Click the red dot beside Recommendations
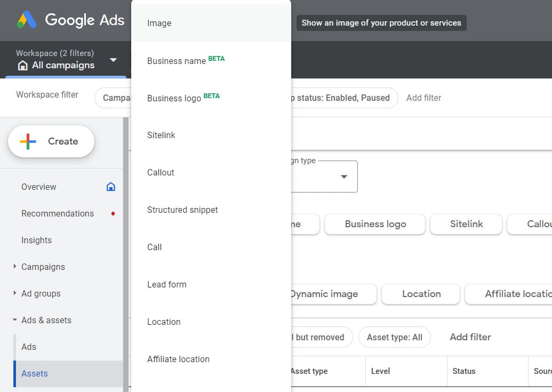The image size is (552, 392). [x=113, y=214]
